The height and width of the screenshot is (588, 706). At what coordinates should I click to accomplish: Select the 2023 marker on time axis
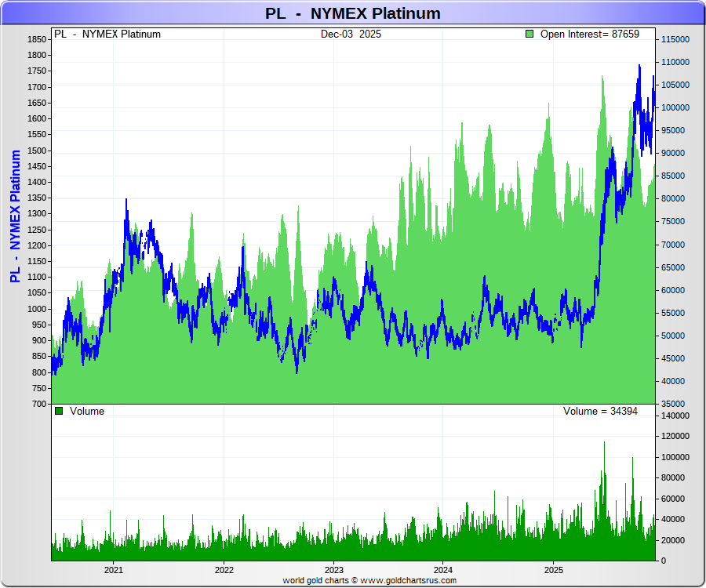point(334,570)
